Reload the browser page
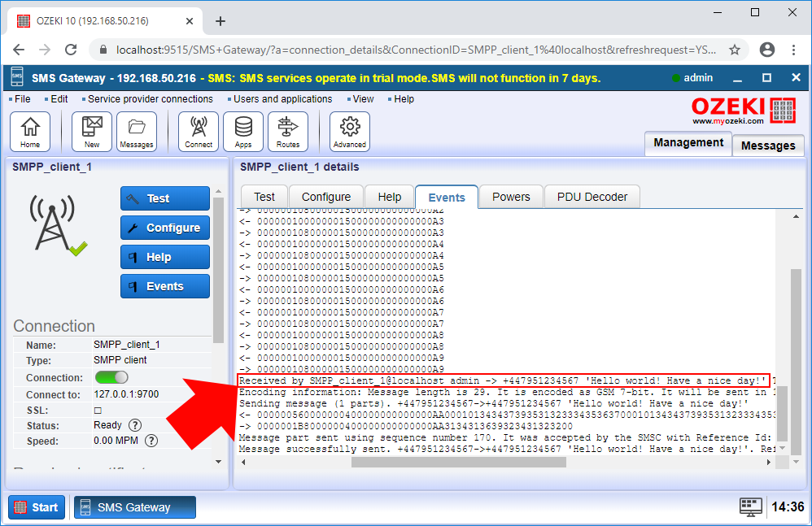812x526 pixels. (x=71, y=50)
